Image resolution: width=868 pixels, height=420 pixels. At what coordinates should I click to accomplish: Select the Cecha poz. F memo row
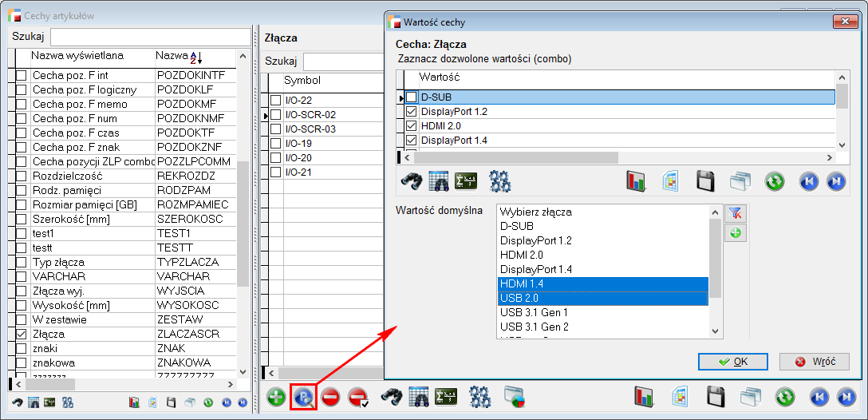[126, 104]
